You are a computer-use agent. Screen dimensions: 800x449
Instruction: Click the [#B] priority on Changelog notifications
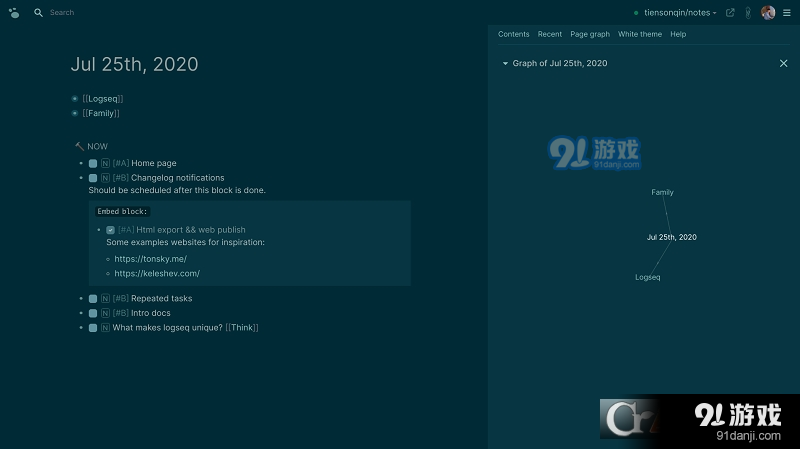[x=120, y=178]
